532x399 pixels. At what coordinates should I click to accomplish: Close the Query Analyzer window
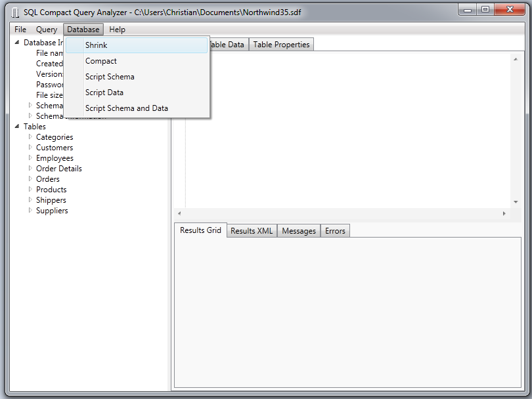tap(510, 9)
